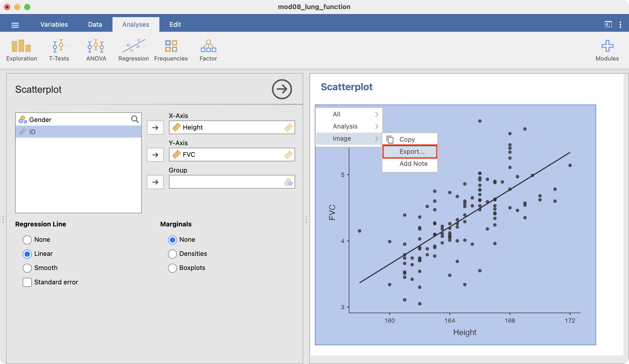This screenshot has height=364, width=629.
Task: Open the Exploration analyses menu
Action: click(21, 50)
